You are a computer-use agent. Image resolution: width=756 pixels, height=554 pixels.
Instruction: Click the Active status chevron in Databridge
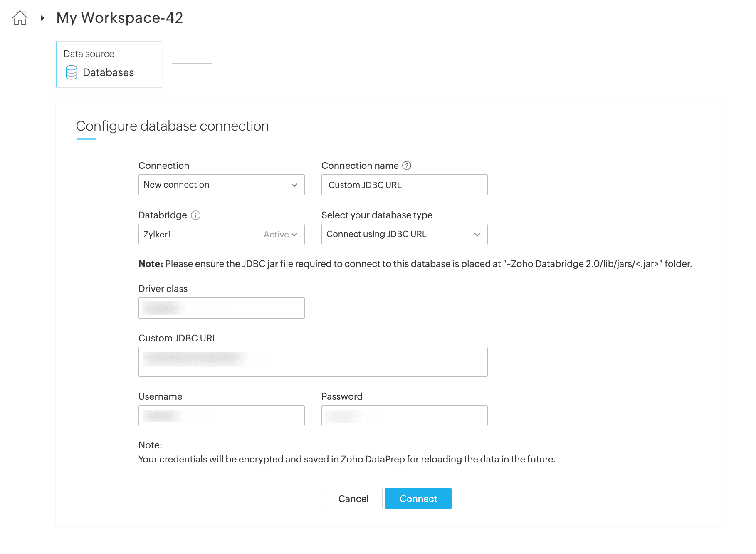tap(294, 235)
